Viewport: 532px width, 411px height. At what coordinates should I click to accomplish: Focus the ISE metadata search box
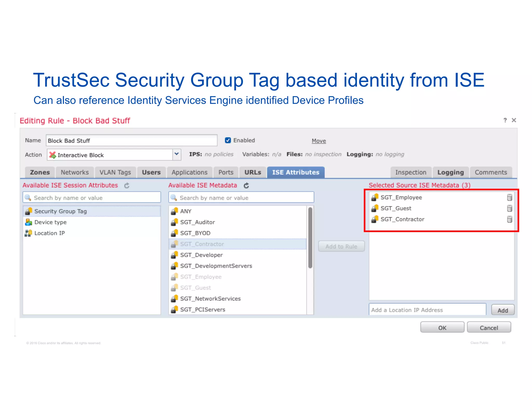click(241, 198)
